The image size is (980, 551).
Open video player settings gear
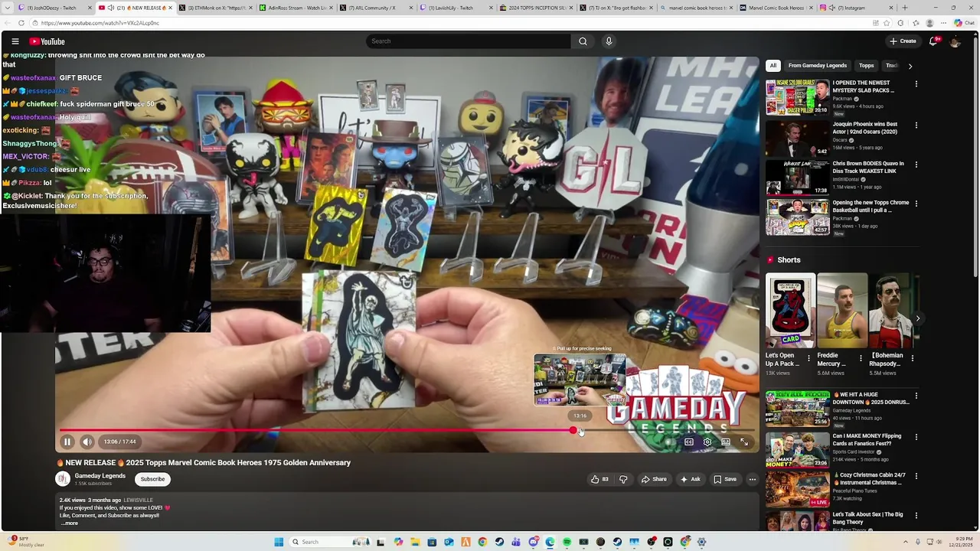(707, 442)
